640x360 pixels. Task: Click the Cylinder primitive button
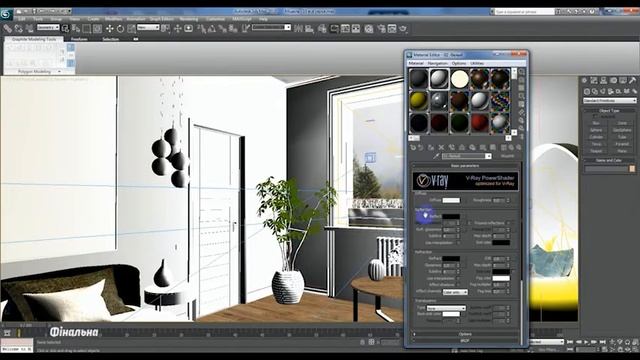coord(596,137)
